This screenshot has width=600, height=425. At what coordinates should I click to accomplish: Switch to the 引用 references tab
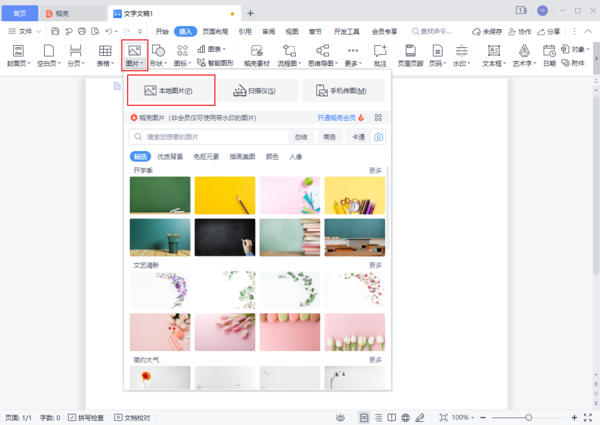245,31
